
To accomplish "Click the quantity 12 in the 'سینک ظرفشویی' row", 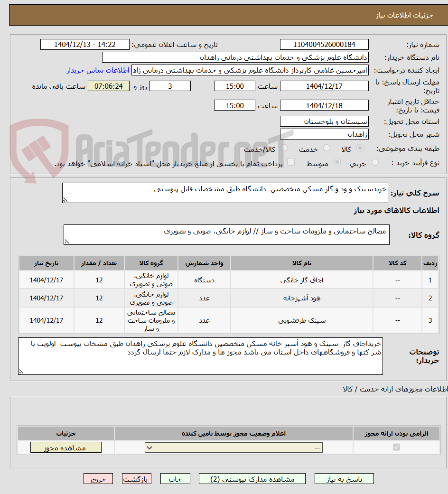I will [x=99, y=320].
